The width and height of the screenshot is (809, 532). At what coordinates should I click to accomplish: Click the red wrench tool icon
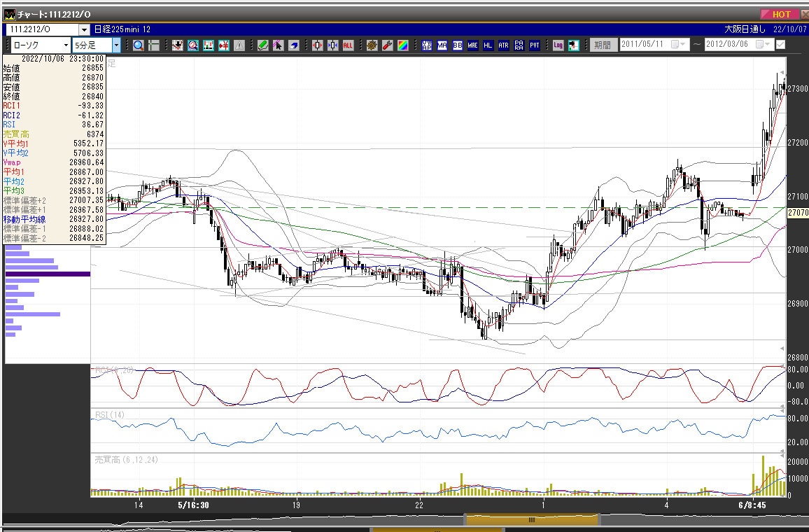tap(388, 45)
